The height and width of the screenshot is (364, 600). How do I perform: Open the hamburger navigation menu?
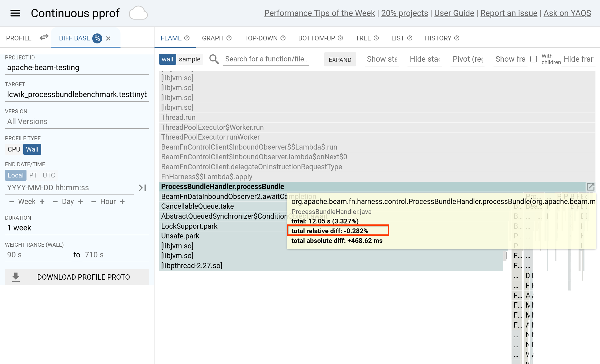(x=15, y=13)
